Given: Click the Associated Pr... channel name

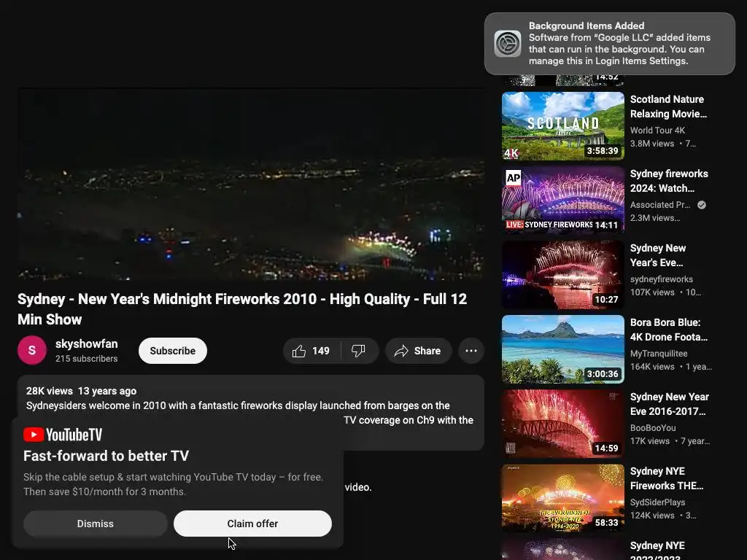Looking at the screenshot, I should coord(659,205).
